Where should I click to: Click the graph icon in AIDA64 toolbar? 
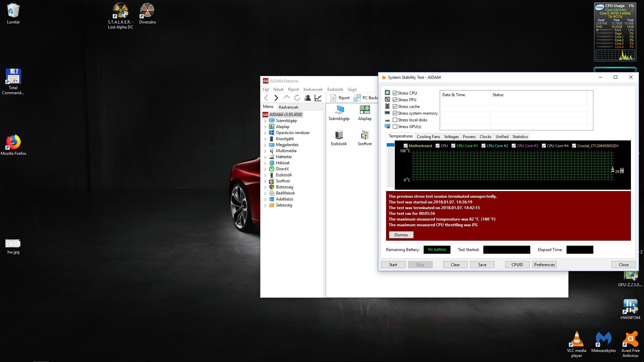318,98
